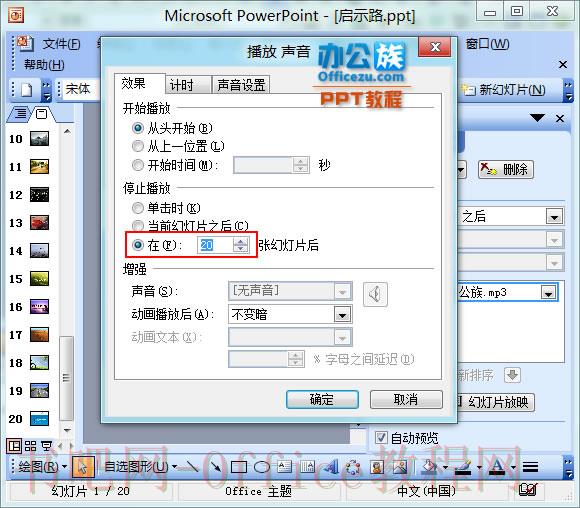Switch to the 效果 tab
The height and width of the screenshot is (508, 580).
coord(139,84)
